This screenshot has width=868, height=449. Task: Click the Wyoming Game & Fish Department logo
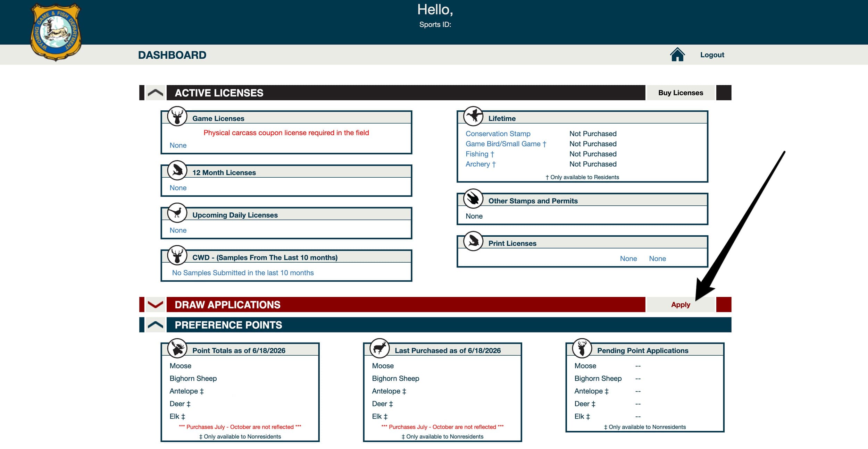[56, 32]
